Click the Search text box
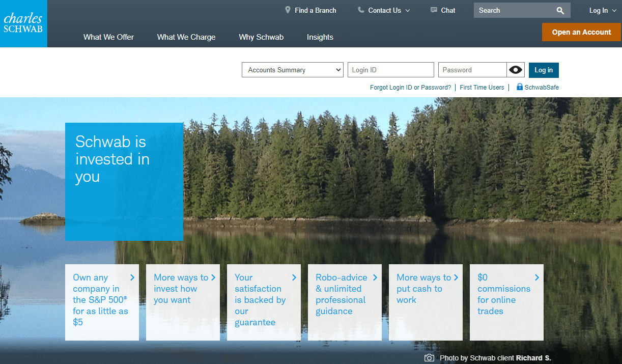Viewport: 622px width, 364px height. click(x=514, y=10)
